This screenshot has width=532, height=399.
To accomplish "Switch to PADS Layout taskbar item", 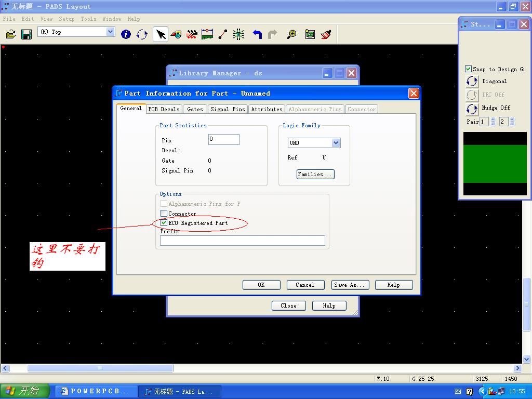I will (179, 391).
